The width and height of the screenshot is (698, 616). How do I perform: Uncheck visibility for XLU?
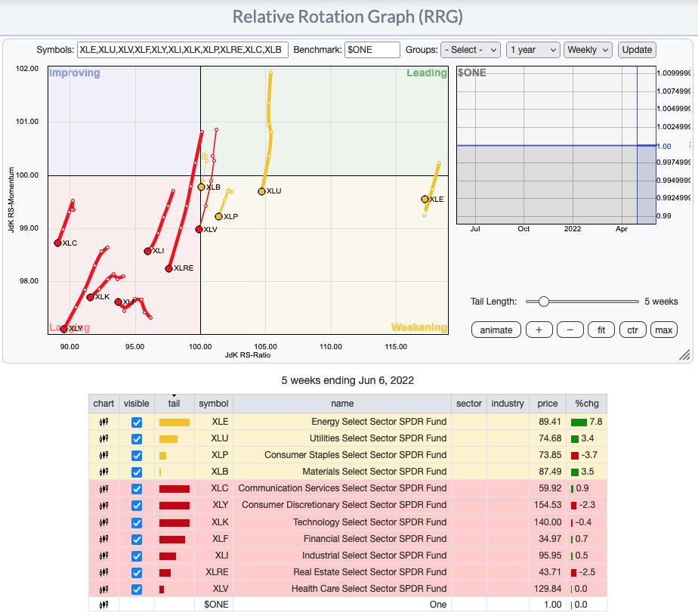(x=137, y=438)
